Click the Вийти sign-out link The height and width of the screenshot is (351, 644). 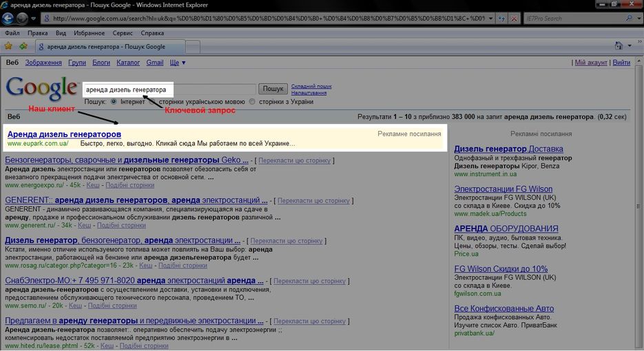[621, 63]
